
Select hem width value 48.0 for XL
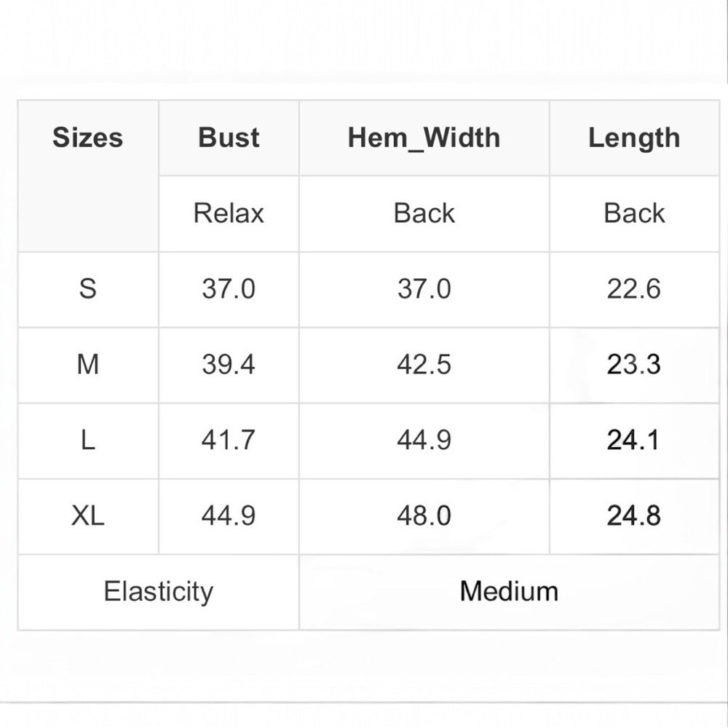[424, 516]
